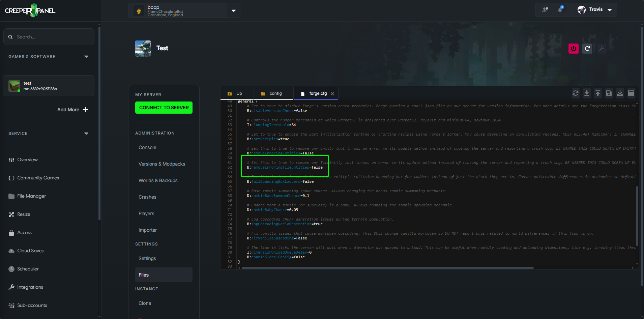
Task: Click the removeErroringTileEntities=false line
Action: tap(285, 167)
